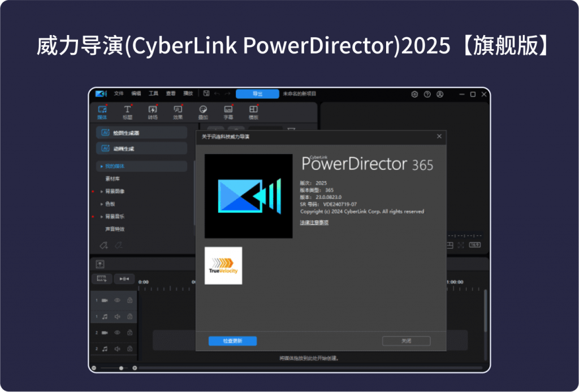Lock audio track 1
The image size is (579, 392).
[x=129, y=316]
